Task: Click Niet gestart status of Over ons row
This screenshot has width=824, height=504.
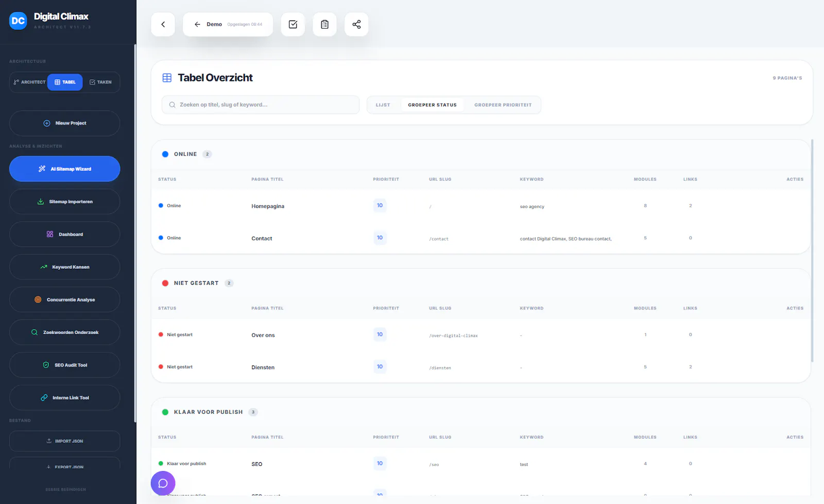Action: tap(176, 335)
